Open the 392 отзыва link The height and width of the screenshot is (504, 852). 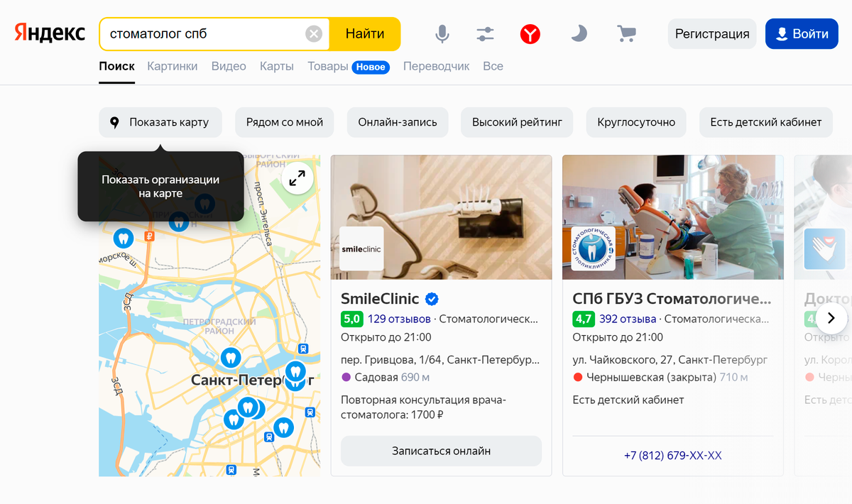click(x=628, y=319)
